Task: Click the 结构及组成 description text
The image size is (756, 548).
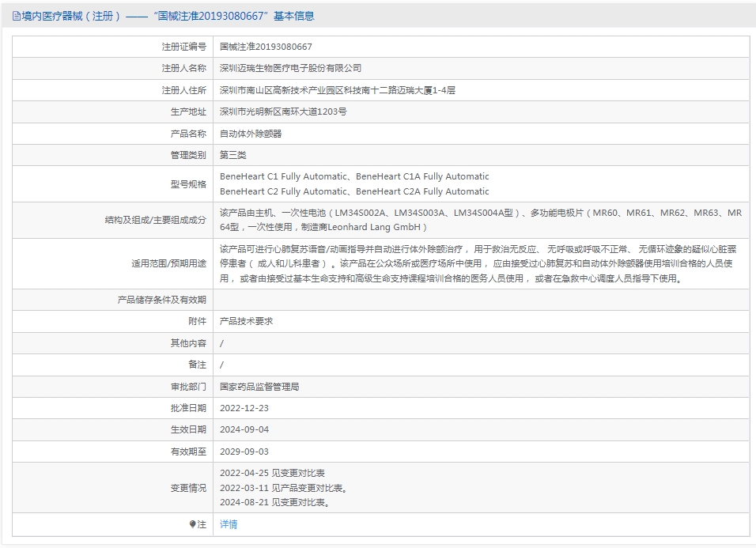Action: point(480,220)
